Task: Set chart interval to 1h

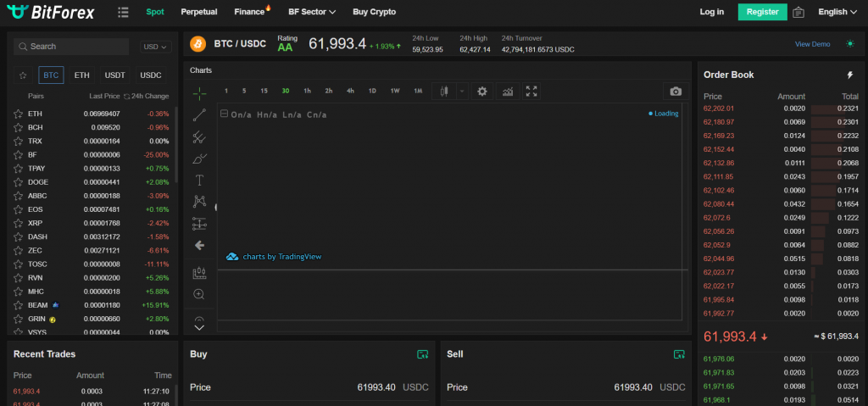Action: coord(307,91)
